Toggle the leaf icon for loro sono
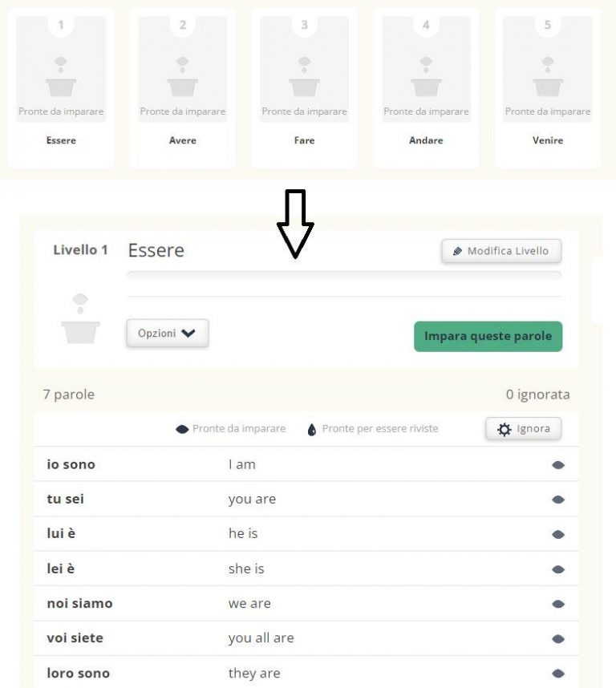The width and height of the screenshot is (616, 688). (560, 673)
